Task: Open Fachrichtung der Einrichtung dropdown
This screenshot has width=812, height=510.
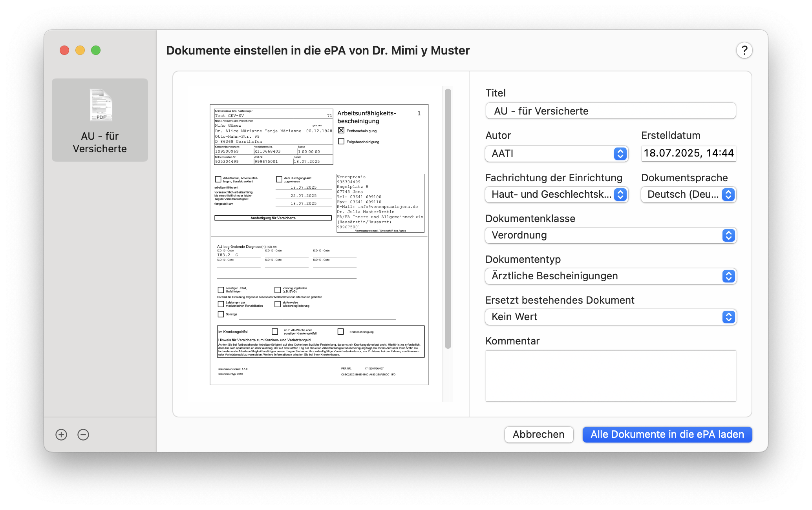Action: (x=556, y=194)
